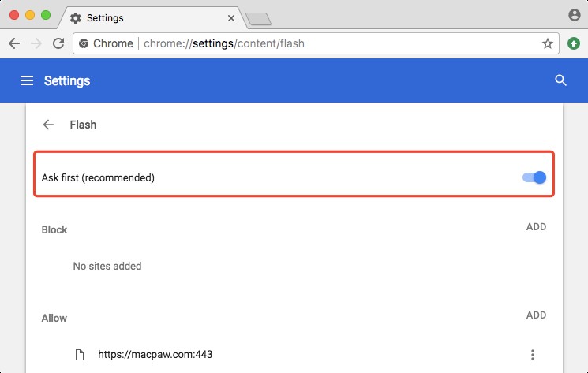Screen dimensions: 588x373
Task: Click the search settings magnifier icon
Action: click(x=561, y=80)
